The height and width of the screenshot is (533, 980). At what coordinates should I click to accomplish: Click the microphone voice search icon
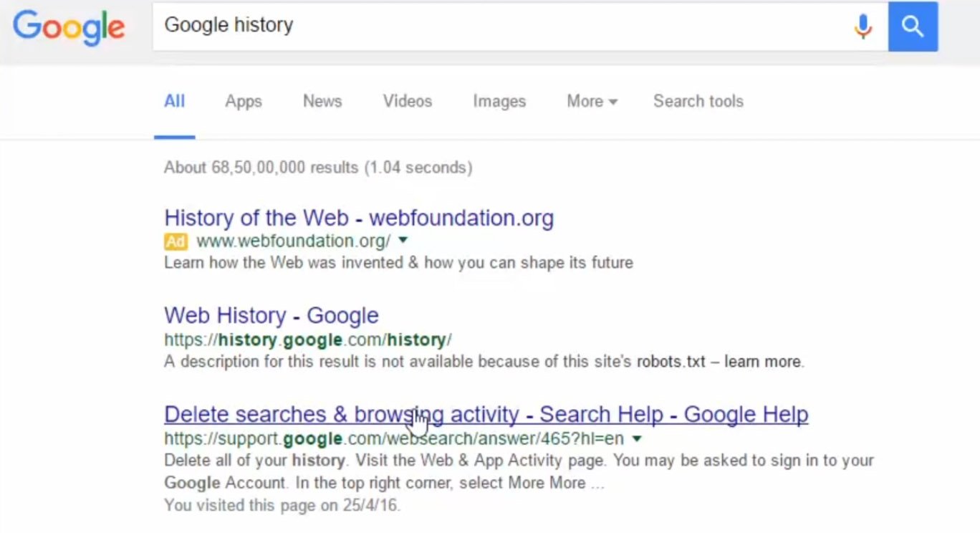[x=863, y=27]
